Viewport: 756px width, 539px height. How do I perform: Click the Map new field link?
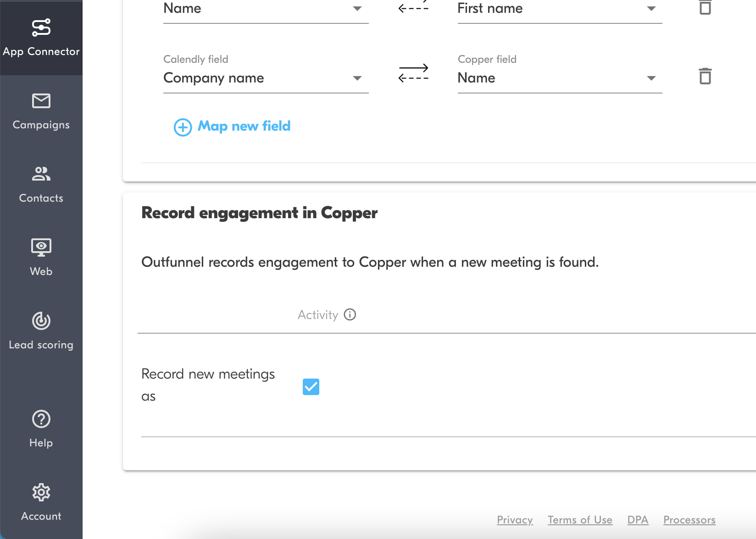244,126
